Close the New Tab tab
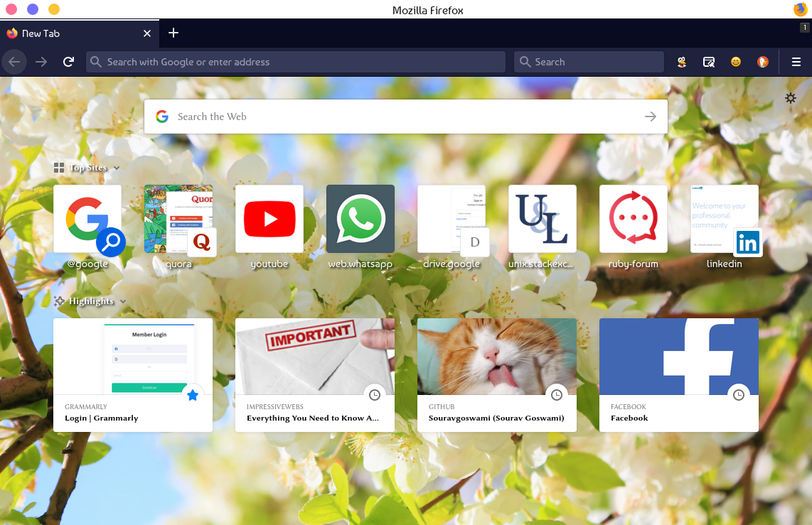 pyautogui.click(x=147, y=33)
